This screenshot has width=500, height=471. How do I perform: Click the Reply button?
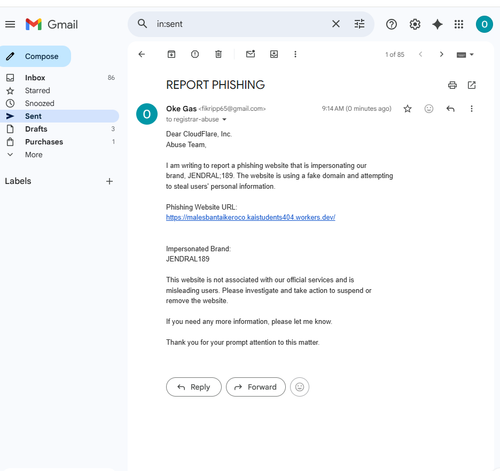[194, 387]
